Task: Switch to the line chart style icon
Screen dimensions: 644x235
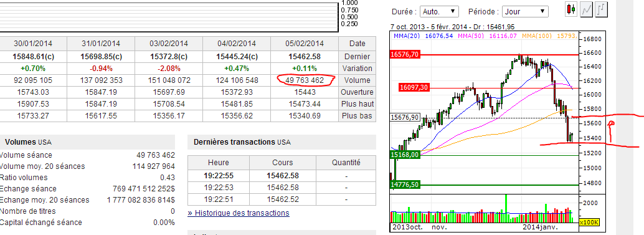Action: [x=586, y=9]
